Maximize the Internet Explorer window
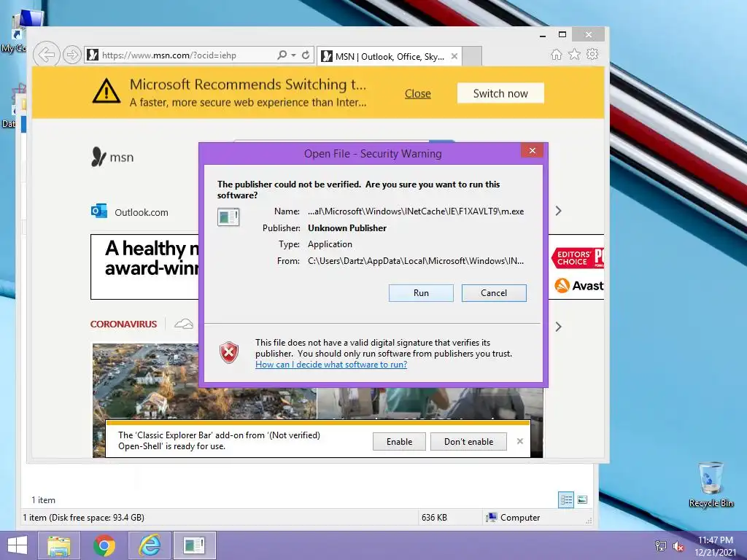The image size is (747, 560). coord(562,35)
